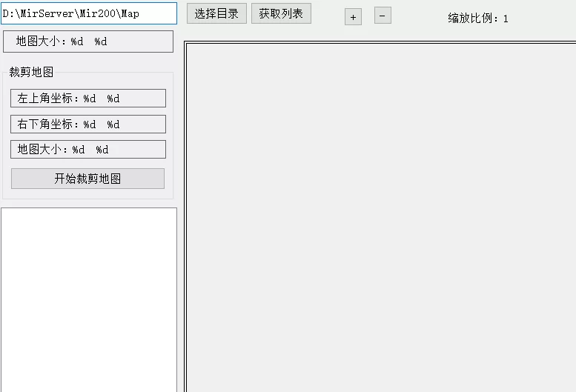Click the 缩放比例: 1 label
This screenshot has width=576, height=392.
click(478, 19)
